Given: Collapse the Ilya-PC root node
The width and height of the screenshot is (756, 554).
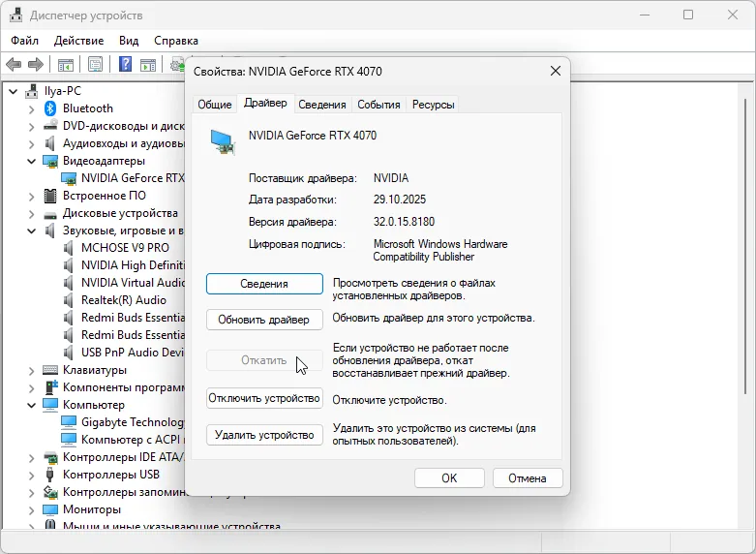Looking at the screenshot, I should [x=13, y=91].
